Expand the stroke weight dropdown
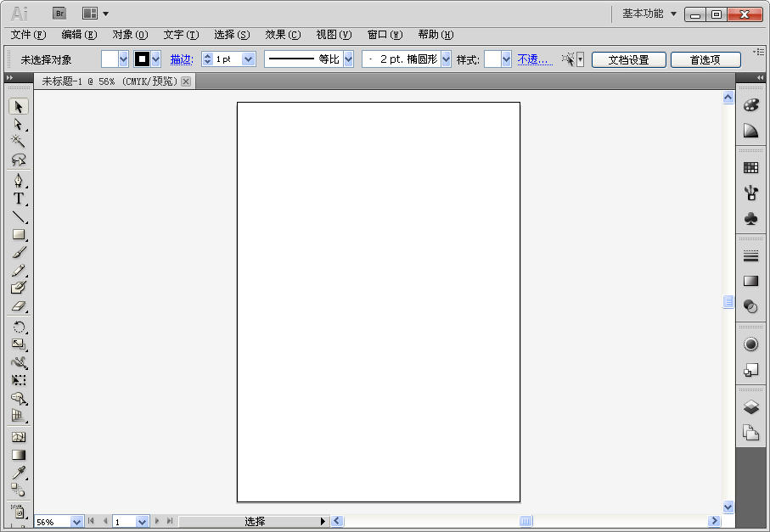The height and width of the screenshot is (532, 770). click(x=247, y=59)
